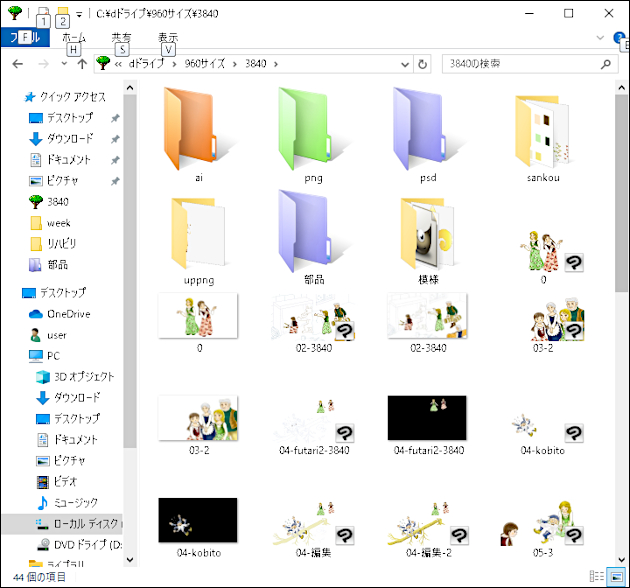Viewport: 630px width, 588px height.
Task: Go up one folder level
Action: coord(82,64)
